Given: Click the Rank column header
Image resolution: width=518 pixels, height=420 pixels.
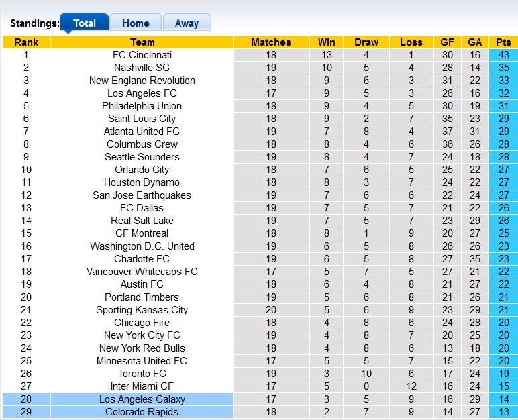Looking at the screenshot, I should coord(26,42).
